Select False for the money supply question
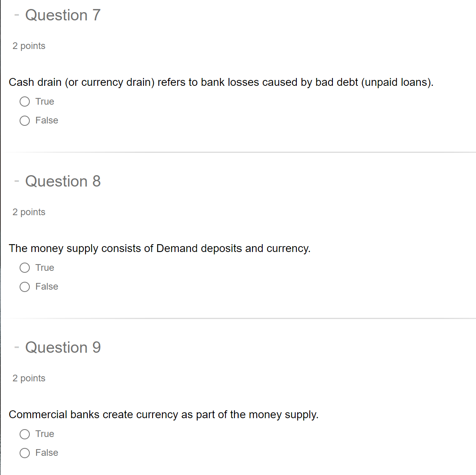 click(24, 287)
